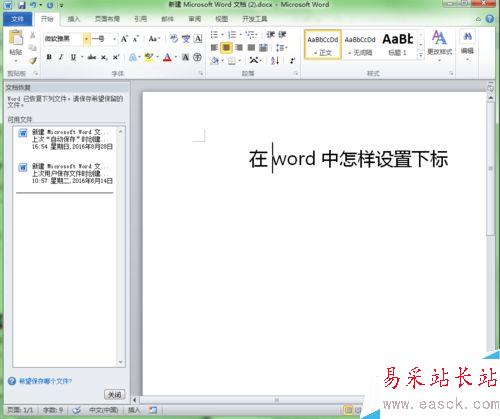Sort text with A-Z sort icon
The height and width of the screenshot is (419, 500).
pyautogui.click(x=275, y=60)
